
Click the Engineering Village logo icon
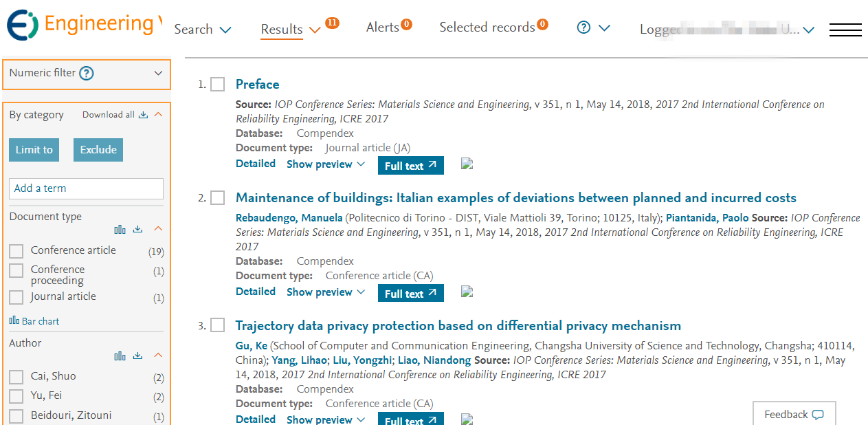pyautogui.click(x=22, y=25)
